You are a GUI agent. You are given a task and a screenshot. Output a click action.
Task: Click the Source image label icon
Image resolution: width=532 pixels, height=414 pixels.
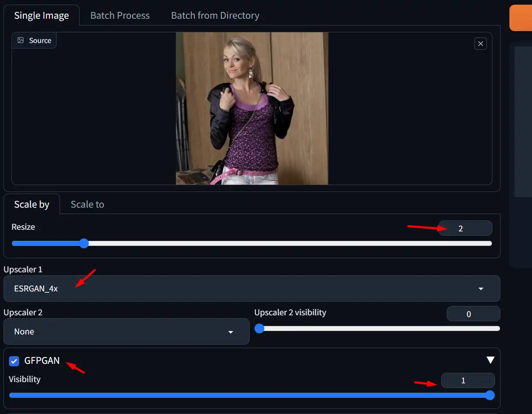(x=20, y=40)
